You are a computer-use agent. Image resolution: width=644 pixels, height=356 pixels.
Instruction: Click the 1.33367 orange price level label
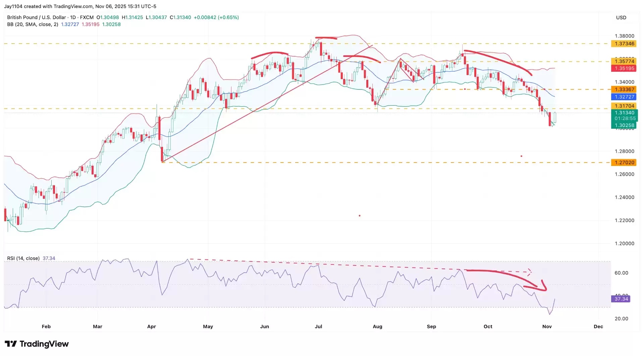[x=624, y=90]
